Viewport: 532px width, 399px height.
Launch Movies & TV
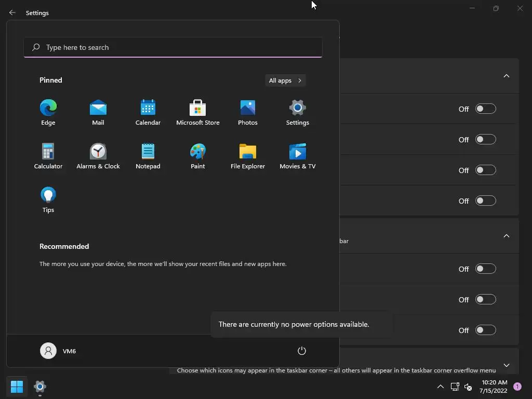(x=298, y=156)
